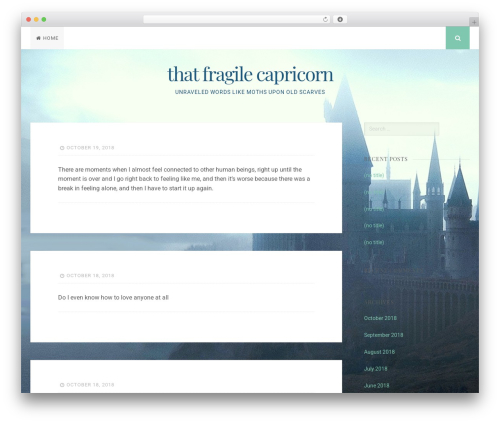Maximize the window with the green button
Image resolution: width=500 pixels, height=423 pixels.
44,19
